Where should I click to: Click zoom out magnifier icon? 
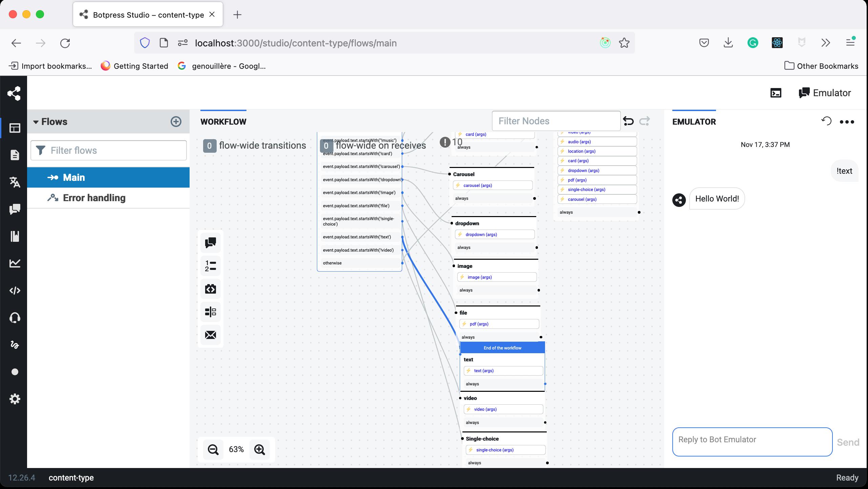(x=213, y=449)
